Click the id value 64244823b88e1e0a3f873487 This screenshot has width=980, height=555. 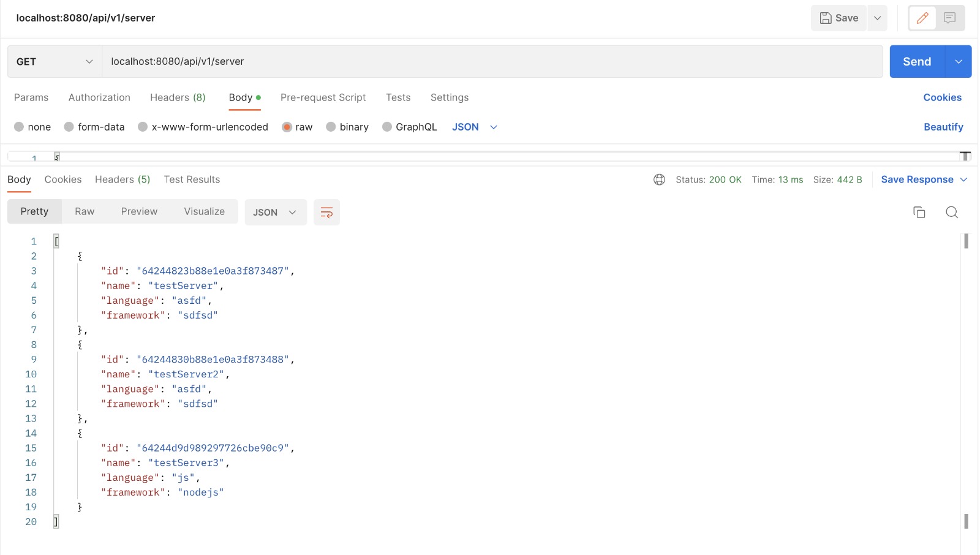click(x=213, y=271)
